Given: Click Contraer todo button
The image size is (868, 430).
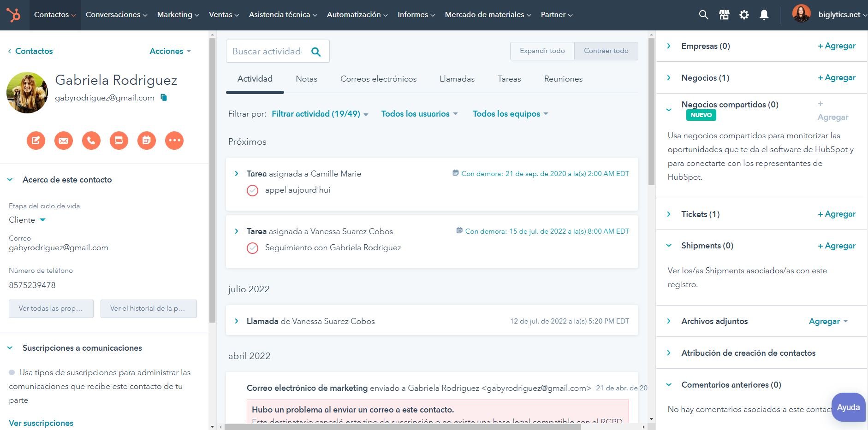Looking at the screenshot, I should tap(606, 51).
